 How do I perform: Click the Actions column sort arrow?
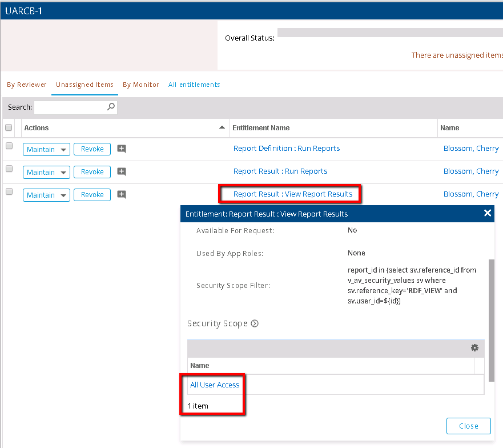(222, 128)
